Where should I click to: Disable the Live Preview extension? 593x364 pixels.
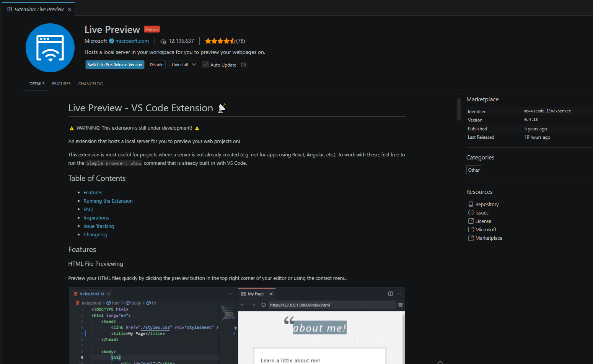[x=156, y=65]
